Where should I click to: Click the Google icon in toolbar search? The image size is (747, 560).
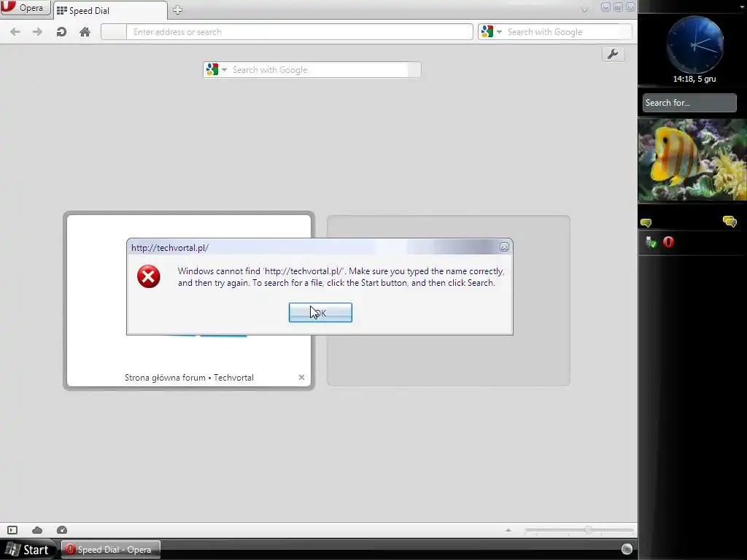coord(487,32)
